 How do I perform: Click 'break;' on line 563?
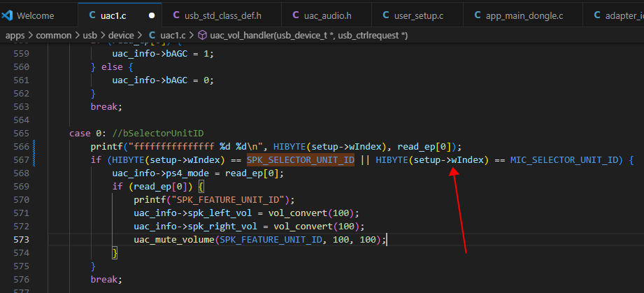point(106,106)
